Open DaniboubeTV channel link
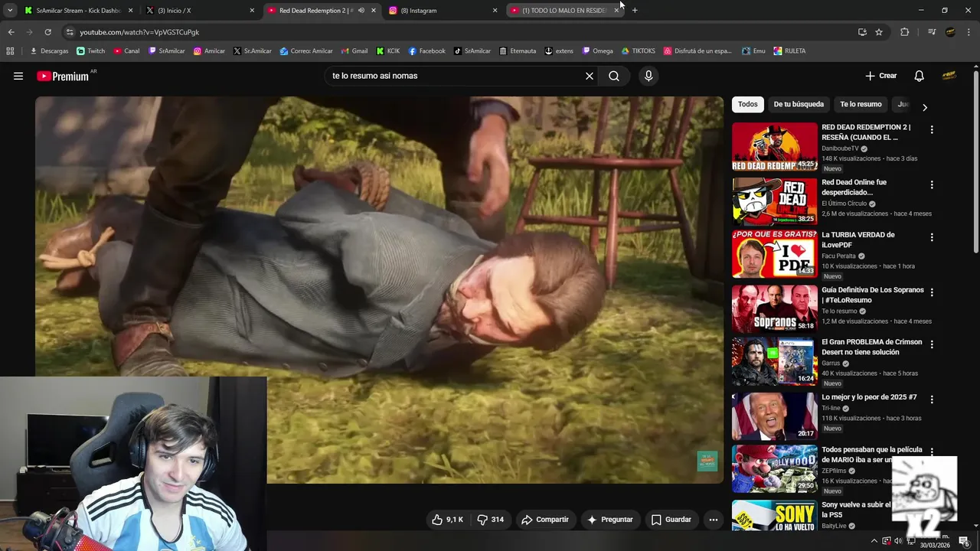The height and width of the screenshot is (551, 980). pos(840,148)
